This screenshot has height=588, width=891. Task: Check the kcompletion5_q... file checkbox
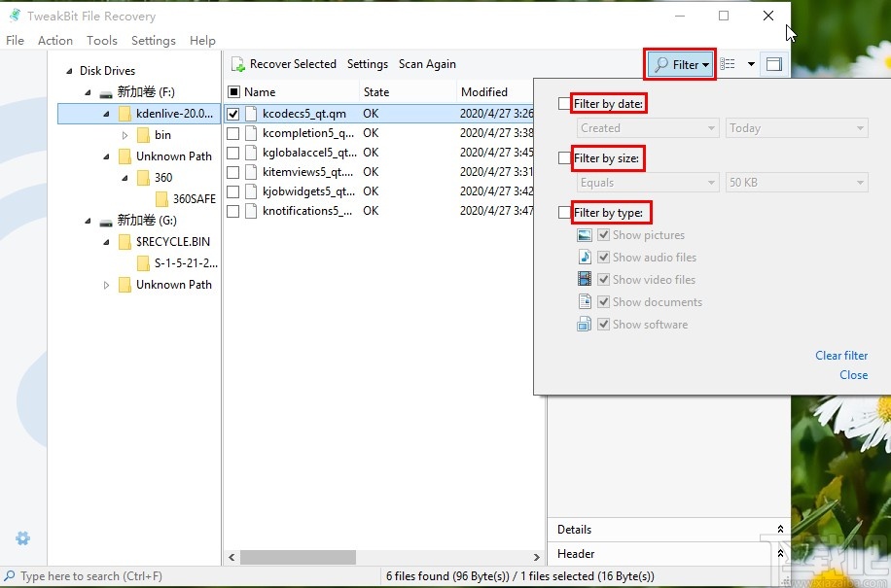tap(233, 133)
